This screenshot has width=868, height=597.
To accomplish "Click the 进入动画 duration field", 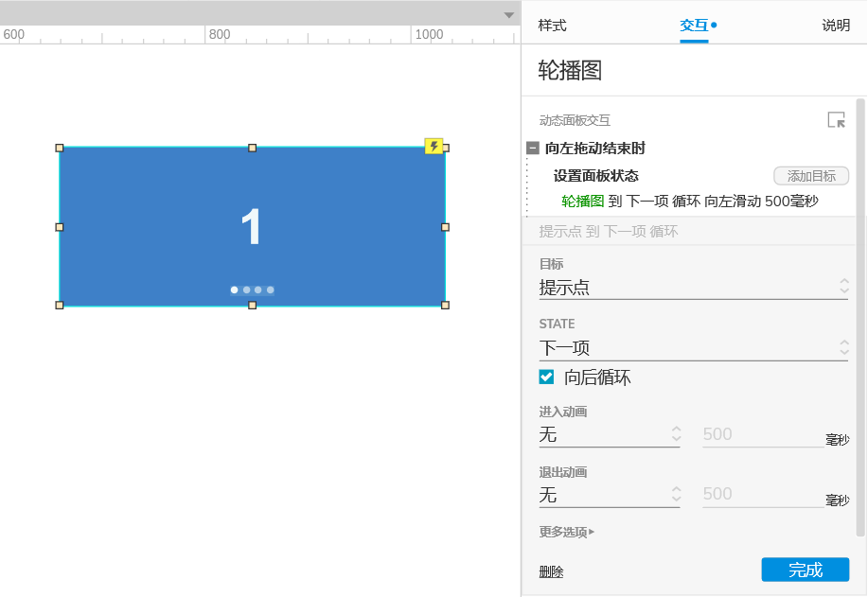I will pyautogui.click(x=763, y=434).
